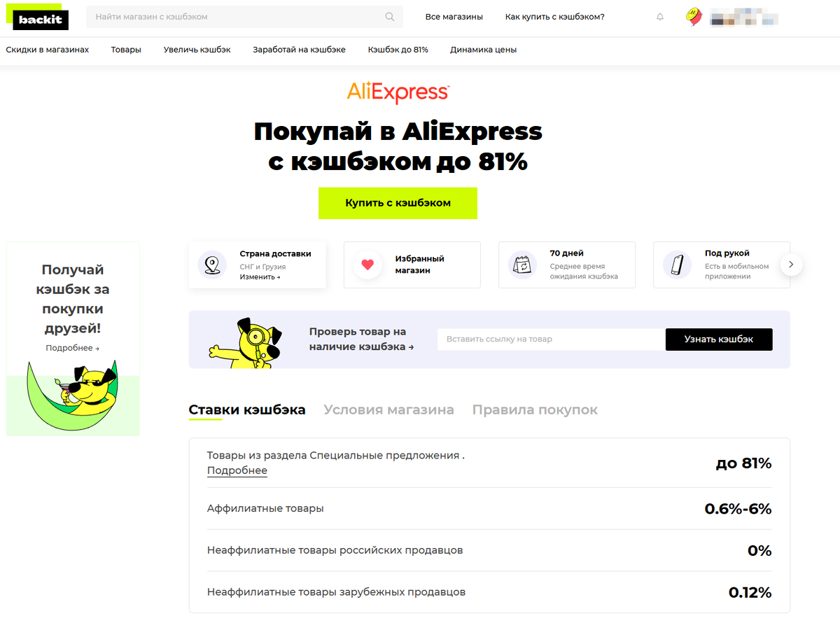Click Изменить delivery country link
Screen dimensions: 840x630
tap(260, 277)
